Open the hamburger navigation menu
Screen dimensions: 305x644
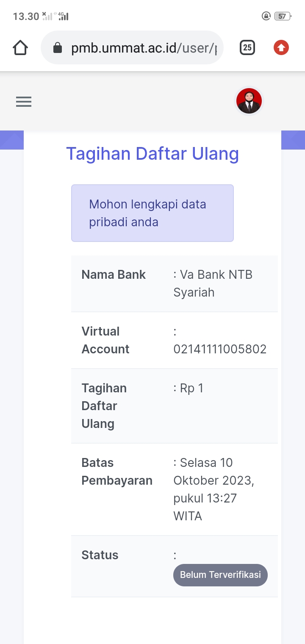(24, 102)
